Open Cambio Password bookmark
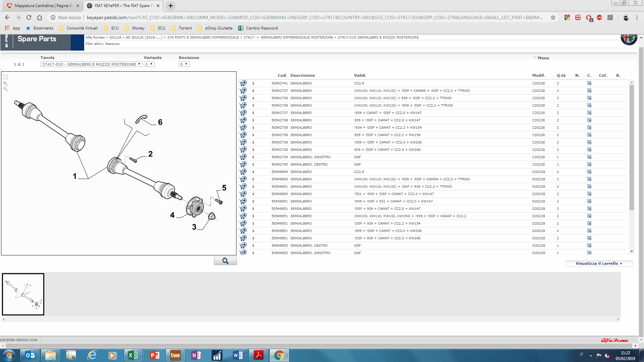 (x=258, y=28)
